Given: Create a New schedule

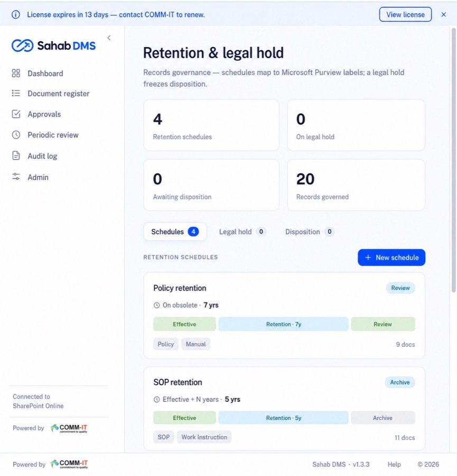Looking at the screenshot, I should point(391,258).
